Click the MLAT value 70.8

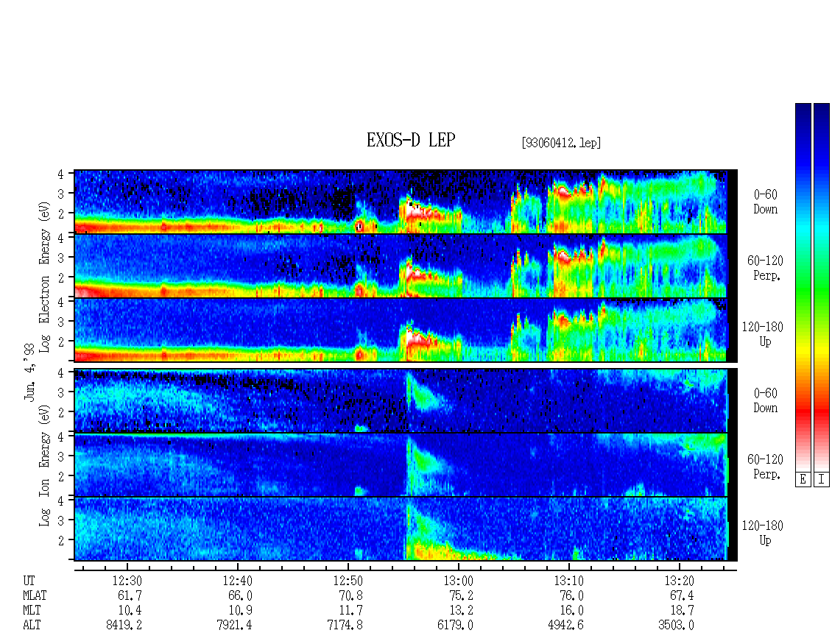pos(350,595)
